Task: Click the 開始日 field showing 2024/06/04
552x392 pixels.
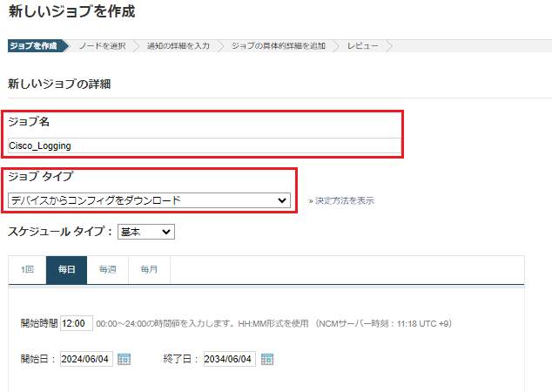Action: tap(86, 359)
